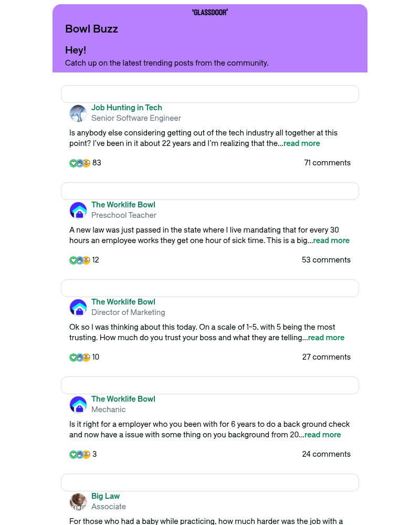The width and height of the screenshot is (420, 525).
Task: Expand the background check post
Action: click(323, 435)
